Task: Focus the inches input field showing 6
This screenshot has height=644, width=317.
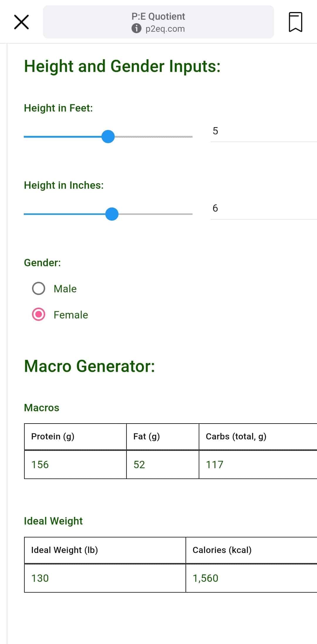Action: click(x=264, y=208)
